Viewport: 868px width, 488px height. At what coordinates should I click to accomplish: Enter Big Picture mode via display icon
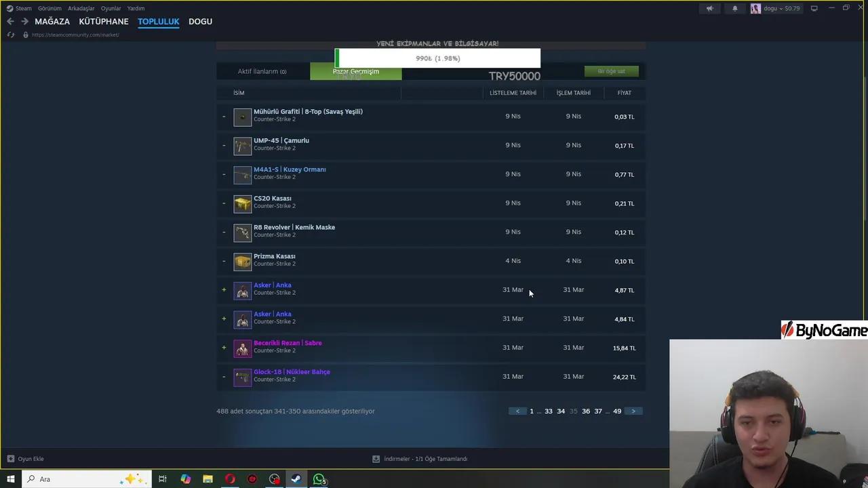coord(814,8)
